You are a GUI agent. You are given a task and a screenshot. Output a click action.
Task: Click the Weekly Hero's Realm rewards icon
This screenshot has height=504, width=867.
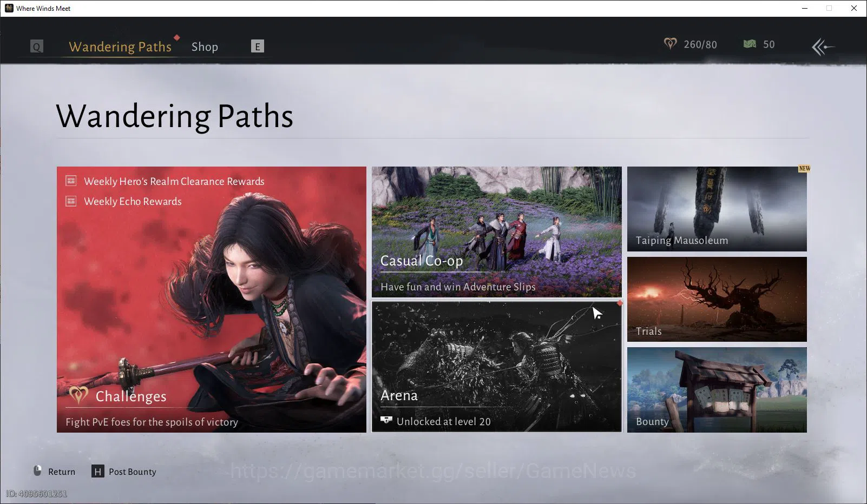click(71, 181)
